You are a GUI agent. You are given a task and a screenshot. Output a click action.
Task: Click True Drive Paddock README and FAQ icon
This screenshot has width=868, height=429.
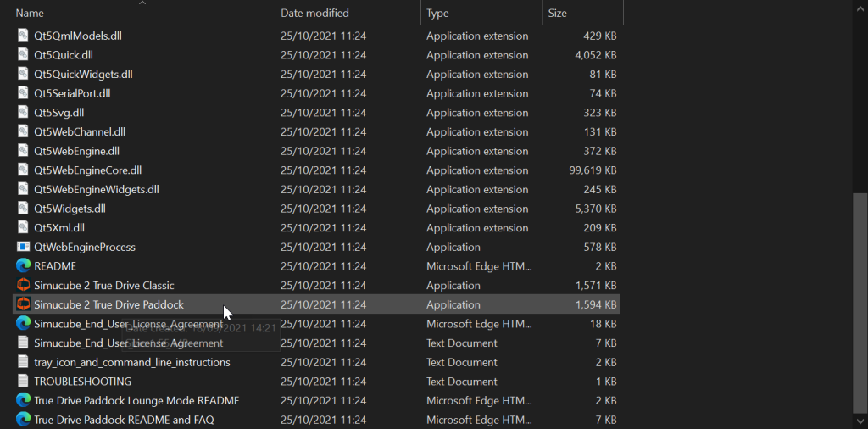23,420
